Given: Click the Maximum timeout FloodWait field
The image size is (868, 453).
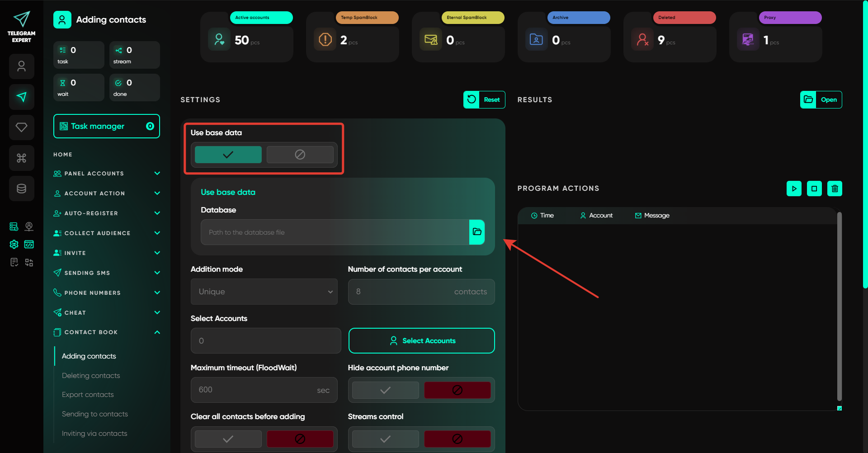Looking at the screenshot, I should coord(264,390).
